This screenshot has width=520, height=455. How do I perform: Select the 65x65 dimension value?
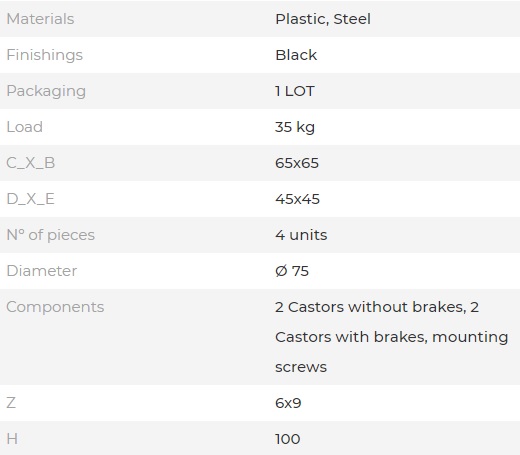pos(297,163)
